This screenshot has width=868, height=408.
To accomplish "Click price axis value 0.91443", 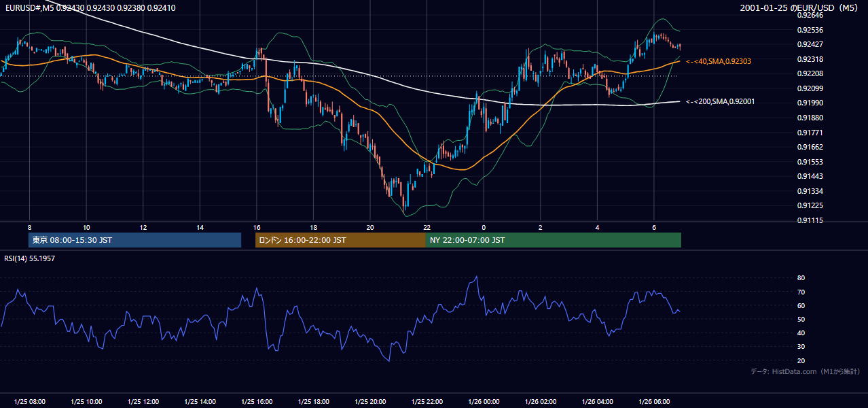I will pos(810,176).
